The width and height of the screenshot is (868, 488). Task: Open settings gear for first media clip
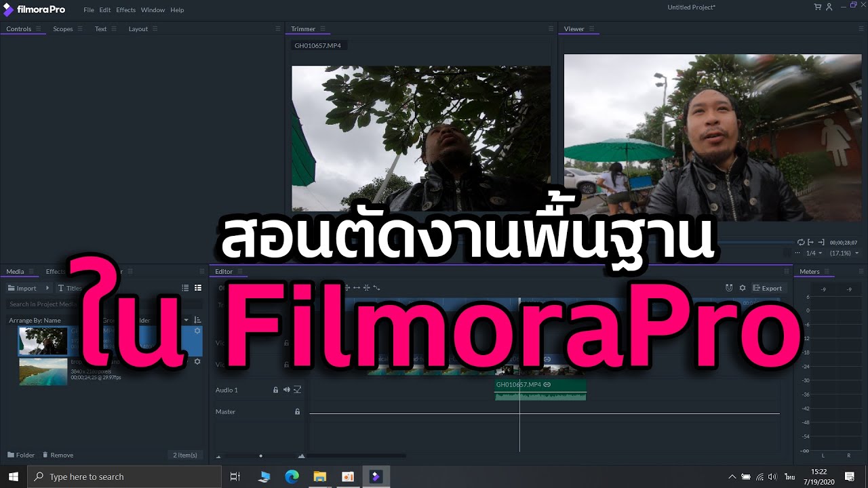(197, 331)
